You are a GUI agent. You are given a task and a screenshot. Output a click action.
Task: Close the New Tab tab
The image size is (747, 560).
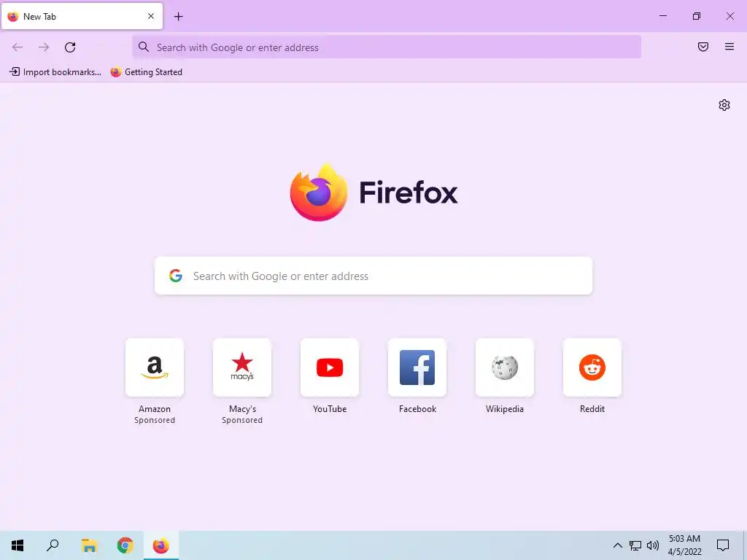[x=151, y=16]
